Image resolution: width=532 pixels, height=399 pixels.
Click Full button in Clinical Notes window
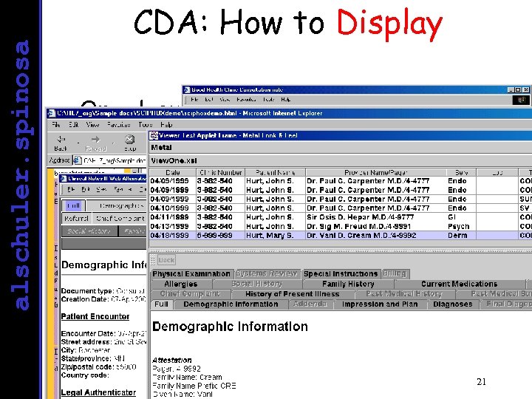[73, 205]
